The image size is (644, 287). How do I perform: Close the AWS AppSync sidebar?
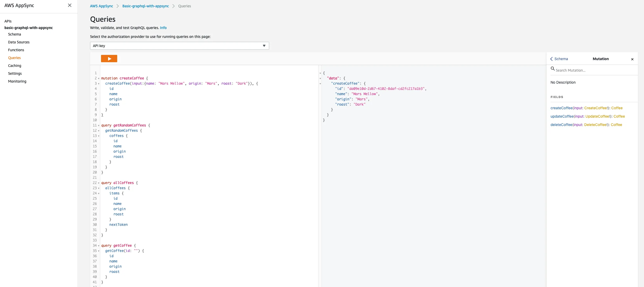69,5
